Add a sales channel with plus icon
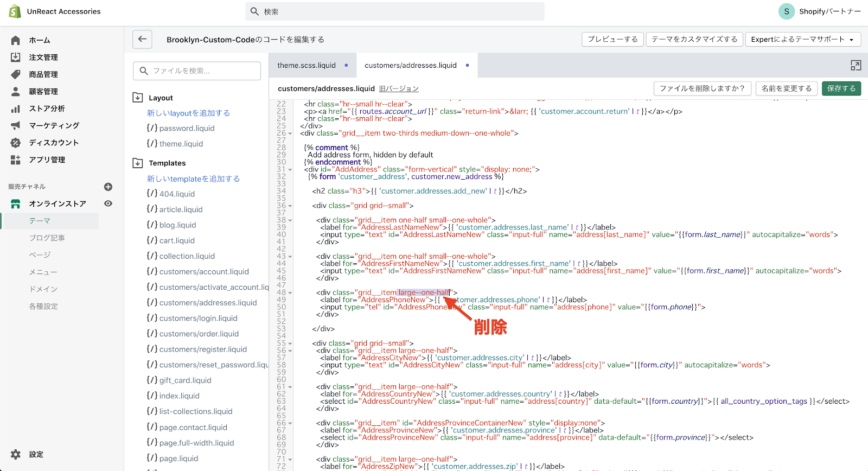Image resolution: width=868 pixels, height=471 pixels. [108, 187]
